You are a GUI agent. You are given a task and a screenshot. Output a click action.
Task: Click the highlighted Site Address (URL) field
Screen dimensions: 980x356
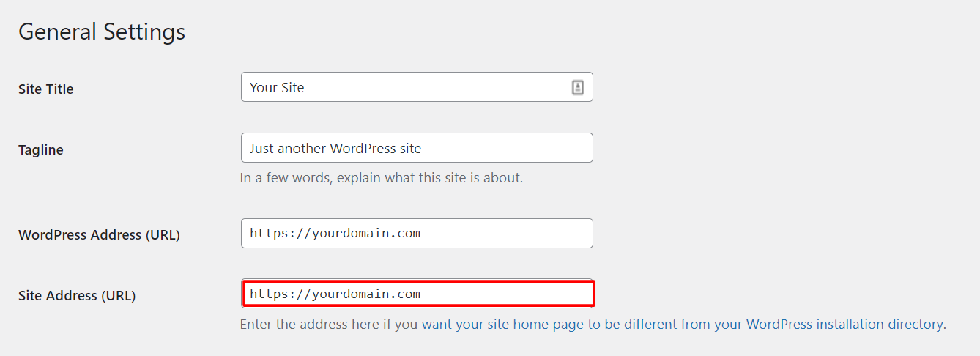point(417,294)
